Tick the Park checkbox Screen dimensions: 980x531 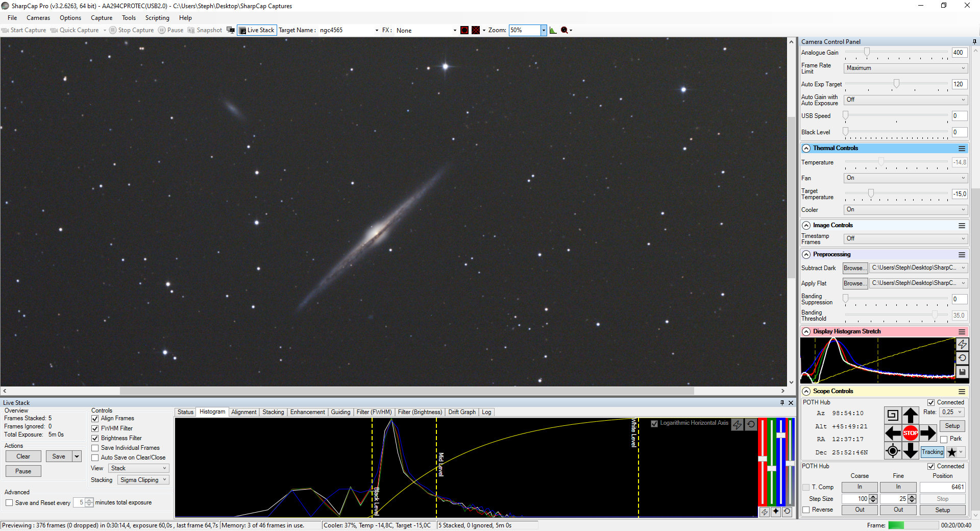944,439
